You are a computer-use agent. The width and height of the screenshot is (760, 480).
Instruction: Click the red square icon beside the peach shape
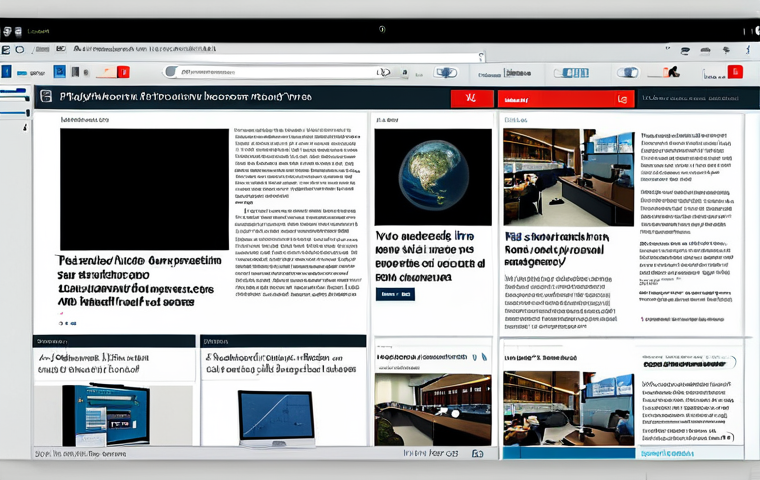click(124, 72)
